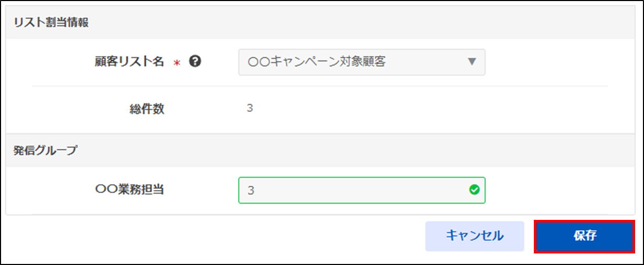Click the gray bar right of 発信グループ
644x265 pixels.
click(367, 151)
